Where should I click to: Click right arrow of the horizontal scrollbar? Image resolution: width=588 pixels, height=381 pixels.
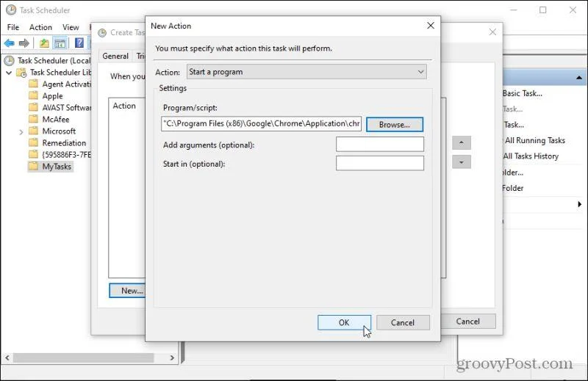(172, 358)
